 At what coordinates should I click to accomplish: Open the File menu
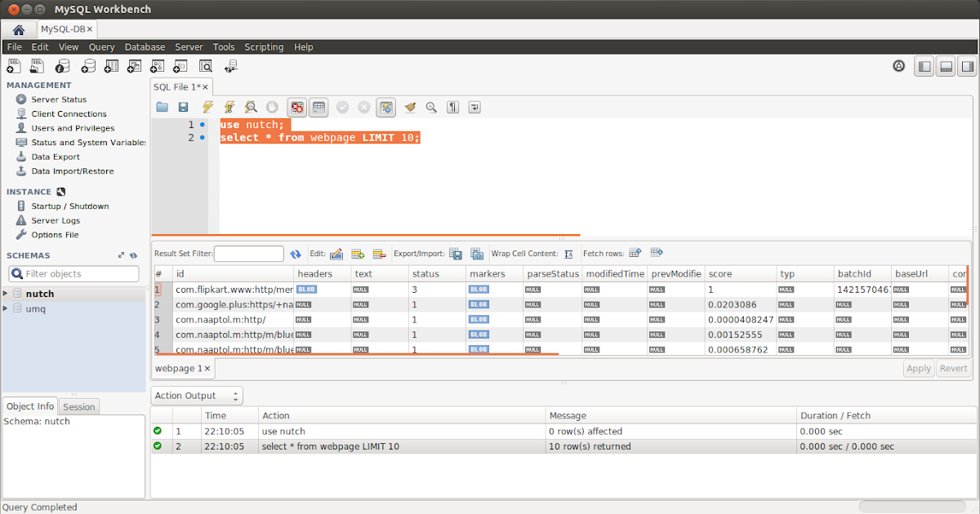[x=14, y=47]
